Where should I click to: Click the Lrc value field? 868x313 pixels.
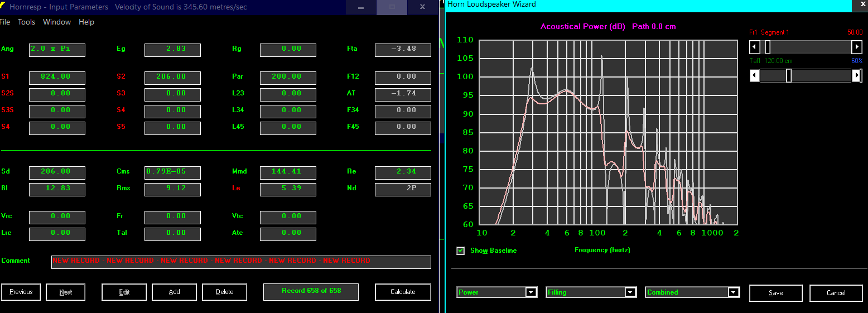click(57, 234)
